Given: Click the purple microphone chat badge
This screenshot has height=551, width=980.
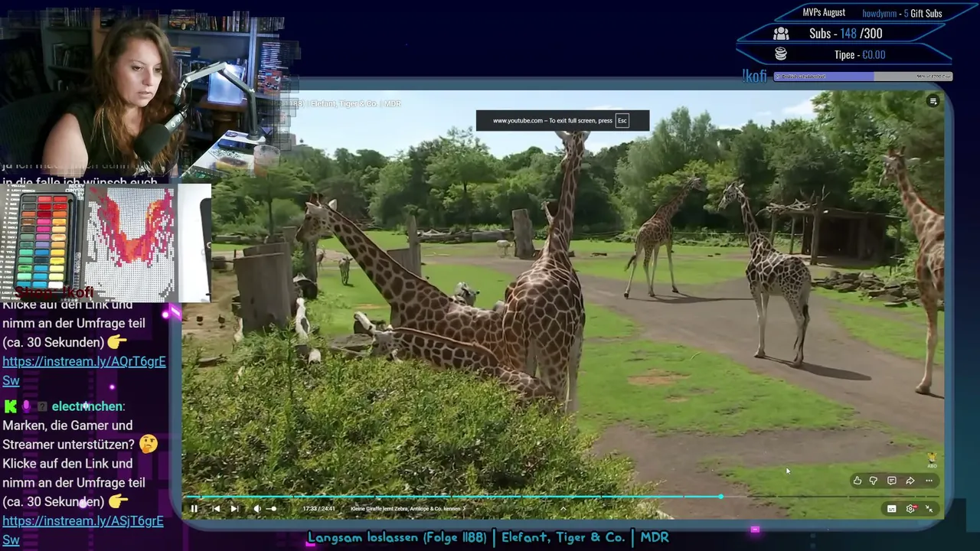Looking at the screenshot, I should click(26, 406).
